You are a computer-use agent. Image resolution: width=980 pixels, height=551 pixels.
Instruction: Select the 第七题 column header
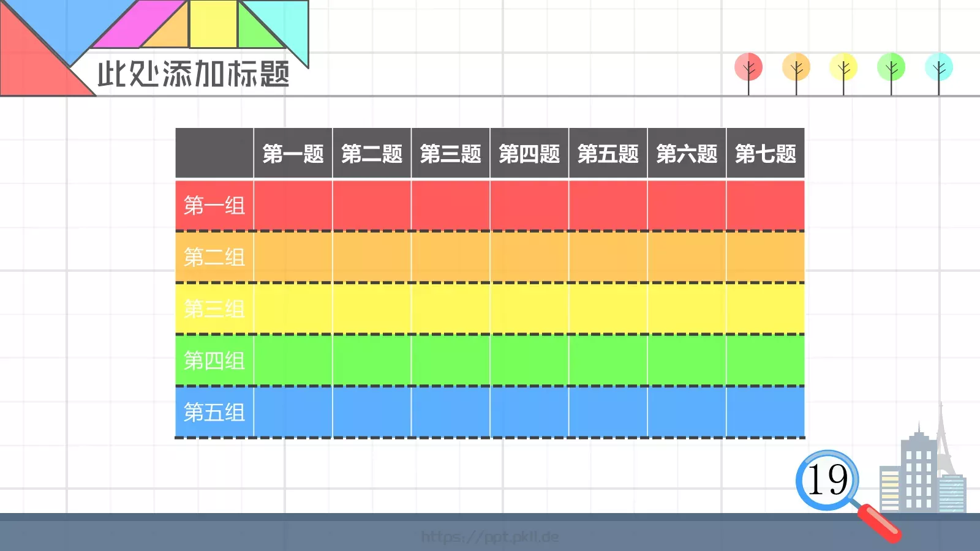click(766, 153)
